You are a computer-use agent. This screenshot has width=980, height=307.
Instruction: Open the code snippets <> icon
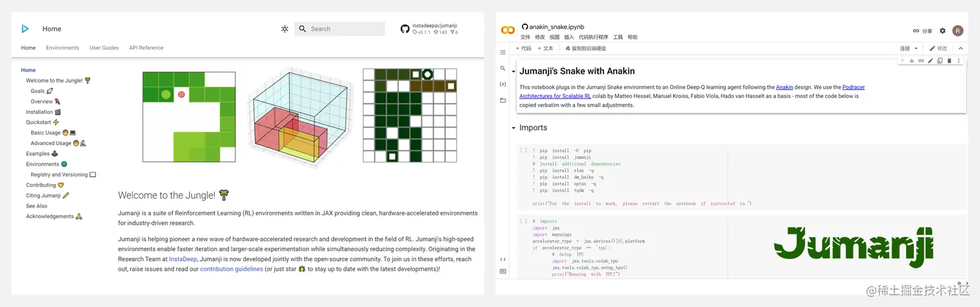503,259
